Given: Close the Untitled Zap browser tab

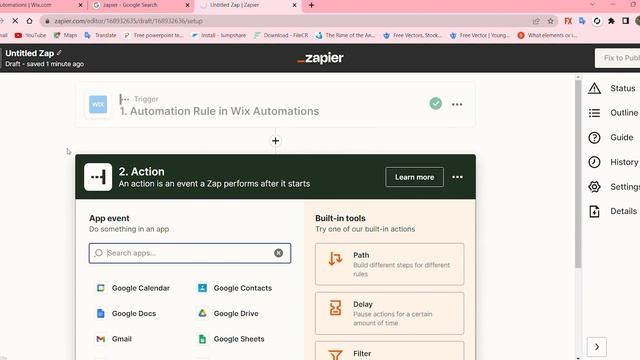Looking at the screenshot, I should click(294, 5).
